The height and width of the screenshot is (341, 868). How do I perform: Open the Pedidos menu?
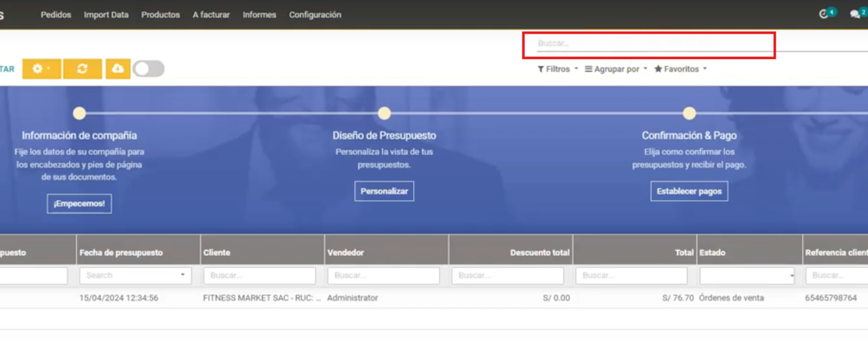(56, 15)
